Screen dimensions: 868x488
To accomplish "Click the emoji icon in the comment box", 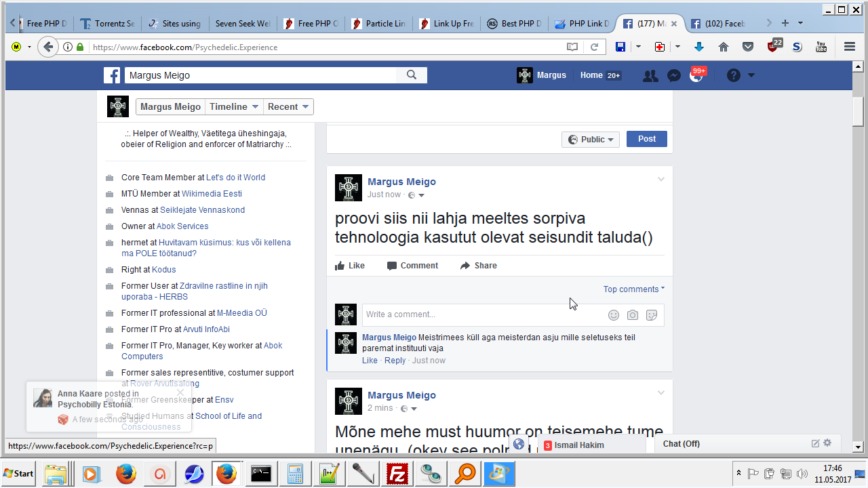I will [x=614, y=314].
